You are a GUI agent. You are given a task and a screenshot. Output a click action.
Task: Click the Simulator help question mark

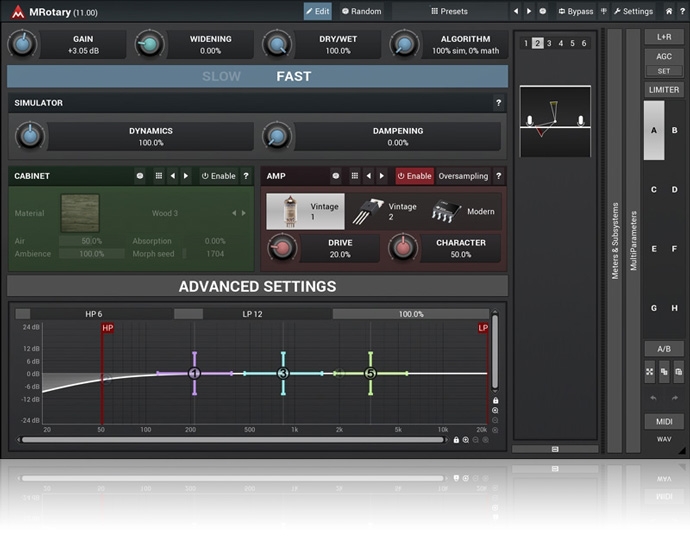coord(498,103)
